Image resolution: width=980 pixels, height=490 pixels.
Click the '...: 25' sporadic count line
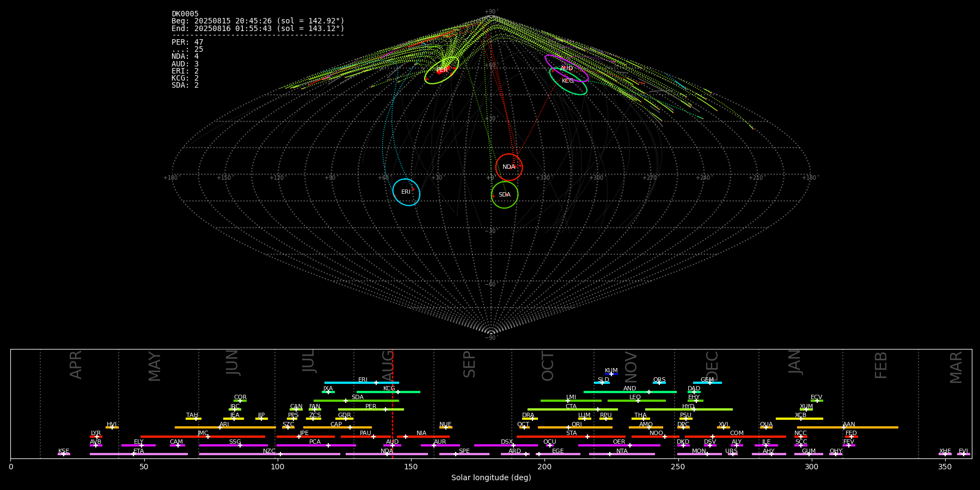click(187, 49)
